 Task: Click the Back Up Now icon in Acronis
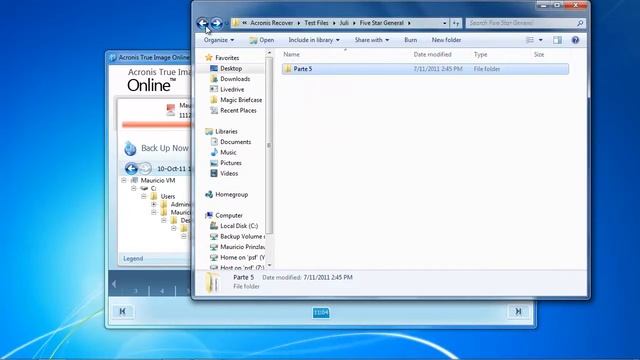[130, 149]
